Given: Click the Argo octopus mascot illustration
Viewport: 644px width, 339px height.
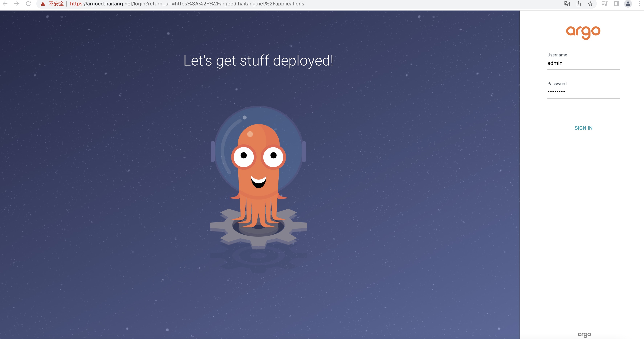Looking at the screenshot, I should point(258,177).
